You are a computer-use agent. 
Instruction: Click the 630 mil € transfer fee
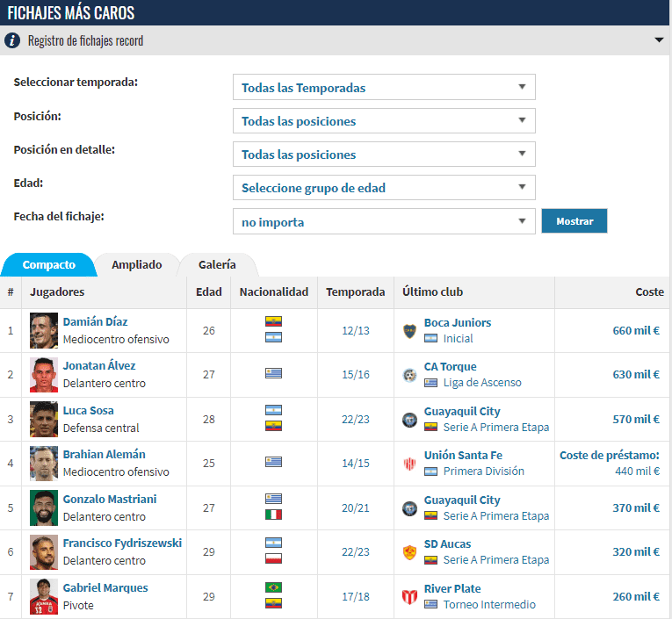[x=636, y=375]
